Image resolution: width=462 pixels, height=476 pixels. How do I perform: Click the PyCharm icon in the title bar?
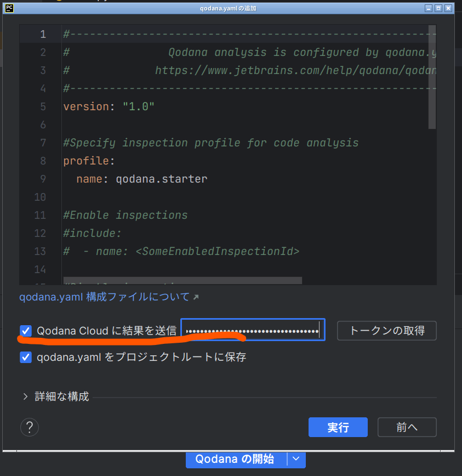[x=9, y=8]
